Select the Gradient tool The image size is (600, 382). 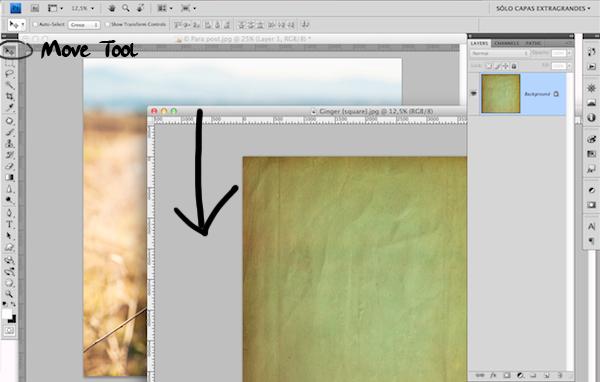[x=10, y=177]
